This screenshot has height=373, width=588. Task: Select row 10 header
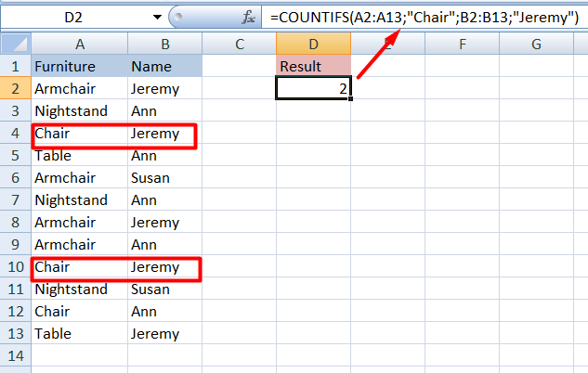coord(16,266)
